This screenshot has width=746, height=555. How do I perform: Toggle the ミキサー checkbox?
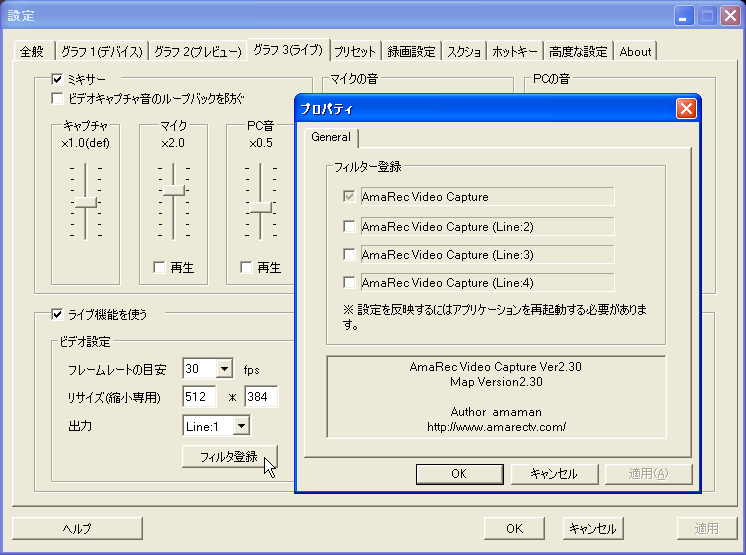click(57, 79)
